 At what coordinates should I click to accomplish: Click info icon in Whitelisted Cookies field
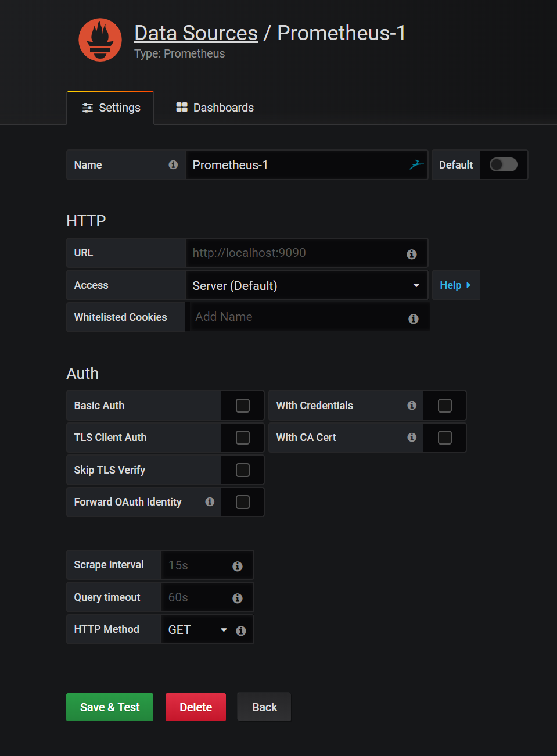pos(413,318)
